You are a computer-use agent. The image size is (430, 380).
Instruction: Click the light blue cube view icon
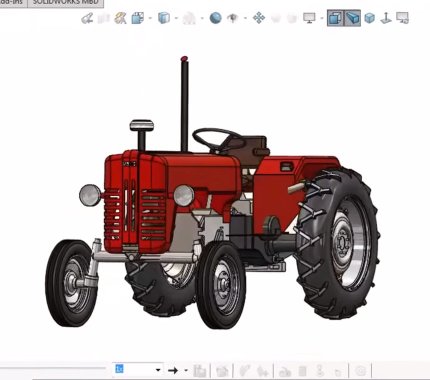click(369, 18)
